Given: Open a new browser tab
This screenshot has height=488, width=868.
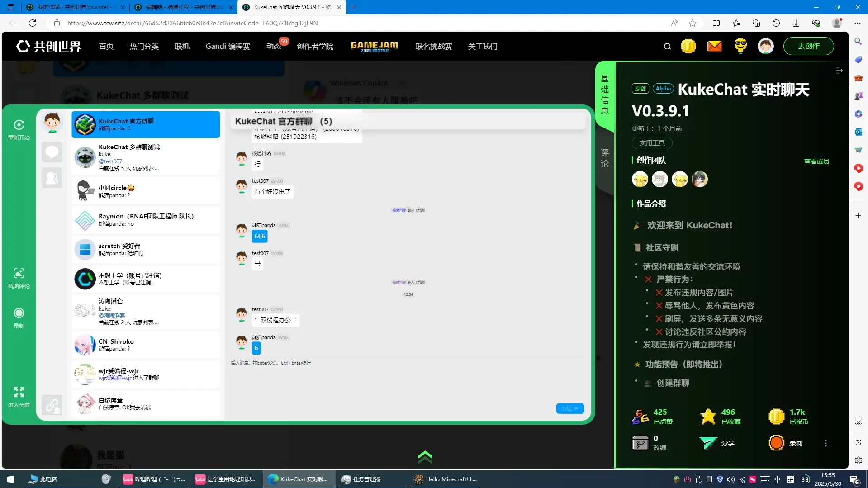Looking at the screenshot, I should pos(354,7).
